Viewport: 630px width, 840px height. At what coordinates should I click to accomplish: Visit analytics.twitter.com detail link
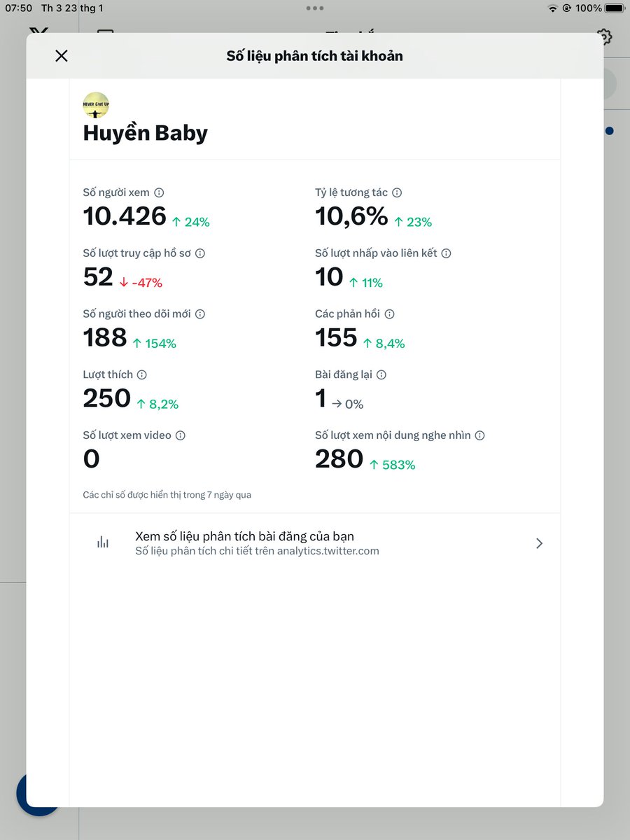[x=257, y=551]
